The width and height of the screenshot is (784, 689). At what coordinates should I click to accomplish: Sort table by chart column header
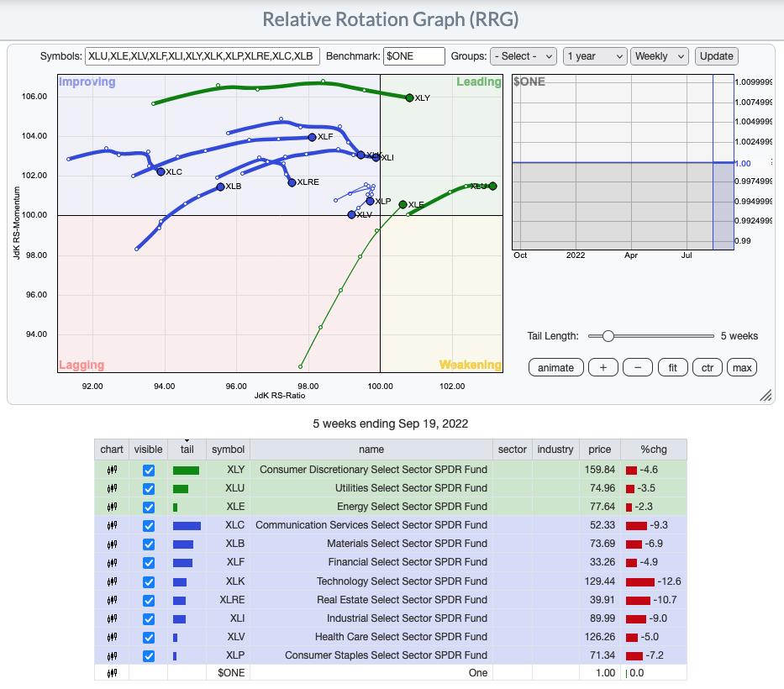(112, 450)
